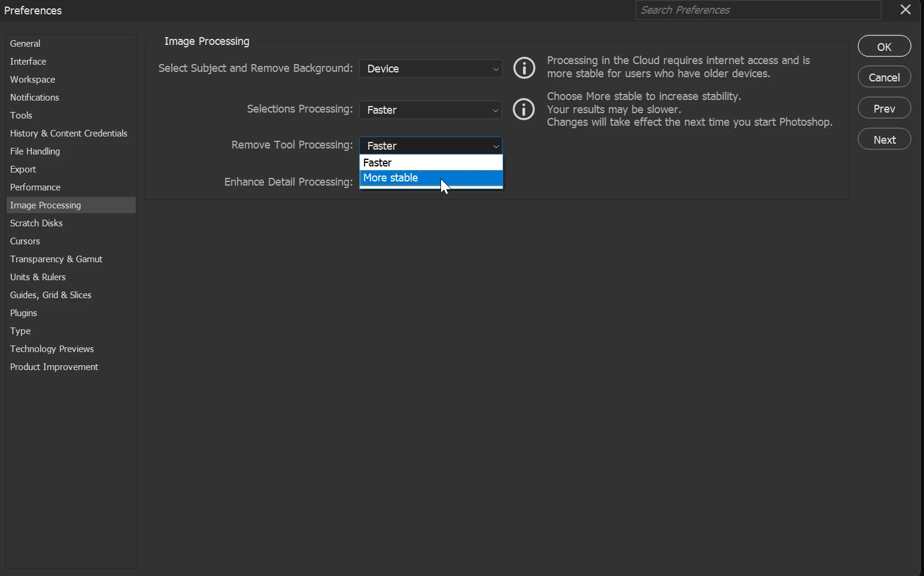Image resolution: width=924 pixels, height=576 pixels.
Task: Collapse the Remove Tool Processing dropdown
Action: coord(431,145)
